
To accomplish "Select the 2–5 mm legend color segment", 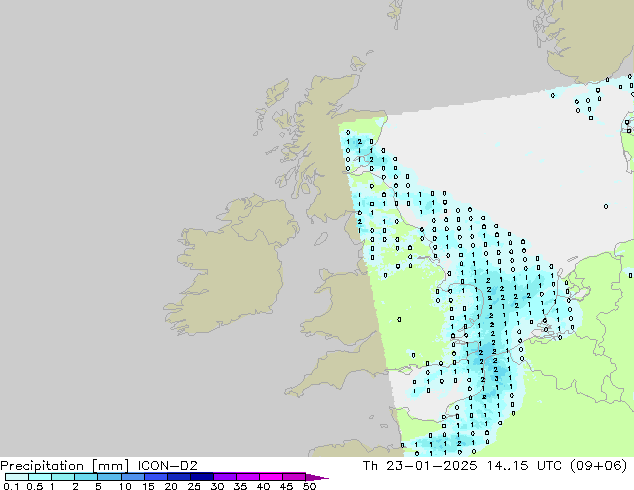I will [x=86, y=477].
